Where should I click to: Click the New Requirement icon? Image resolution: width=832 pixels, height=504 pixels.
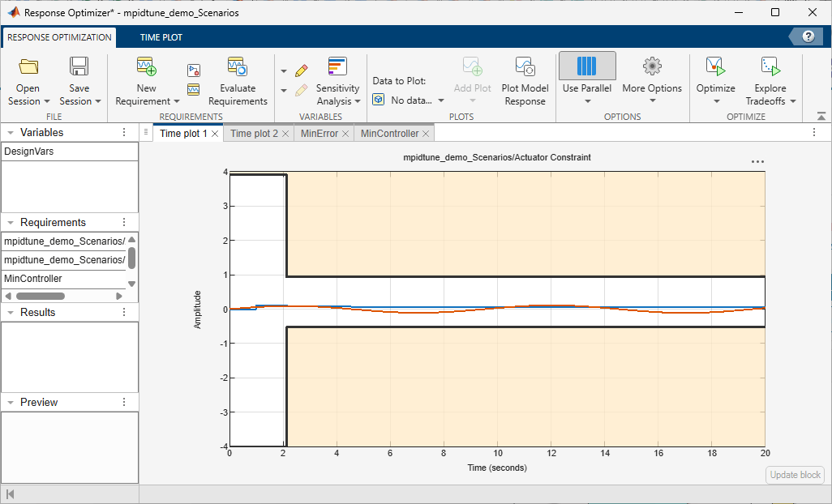(147, 66)
